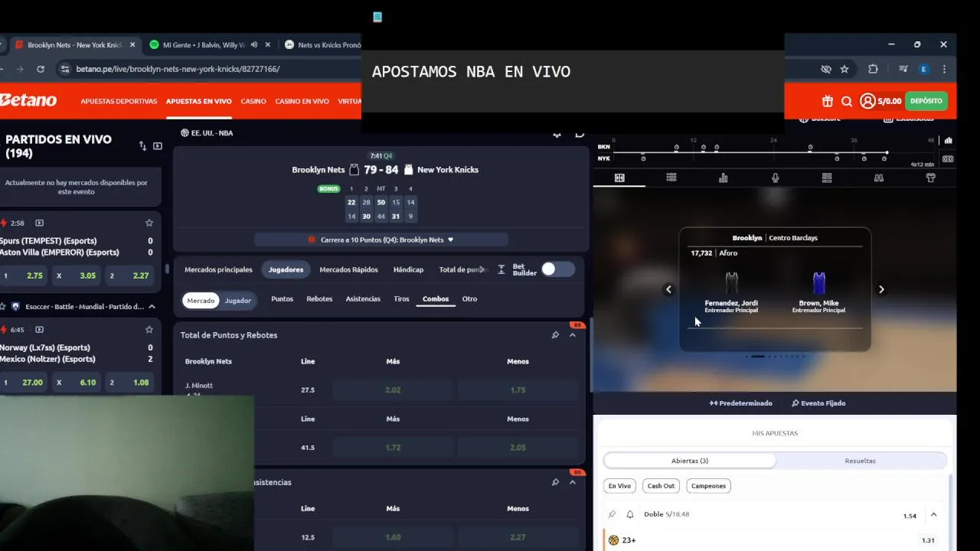Select the microphone commentary icon tab
980x551 pixels.
[x=776, y=178]
